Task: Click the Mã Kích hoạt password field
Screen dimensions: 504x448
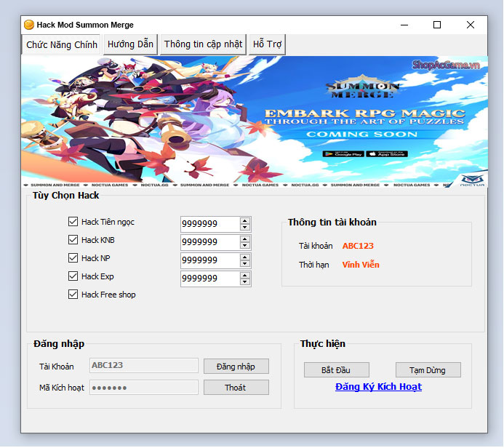Action: [144, 388]
